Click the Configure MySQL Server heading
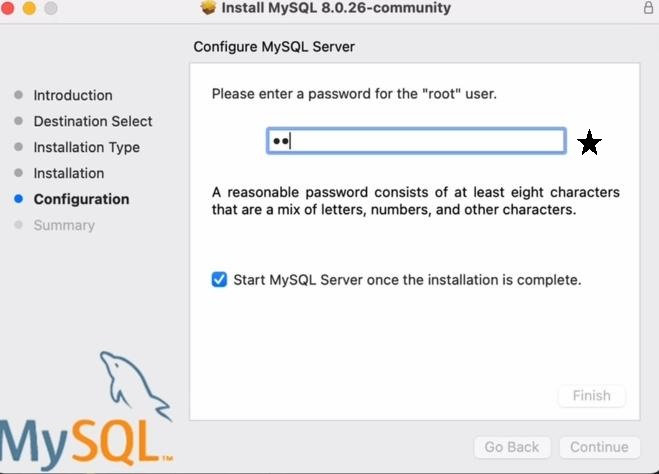This screenshot has height=474, width=659. [x=274, y=46]
